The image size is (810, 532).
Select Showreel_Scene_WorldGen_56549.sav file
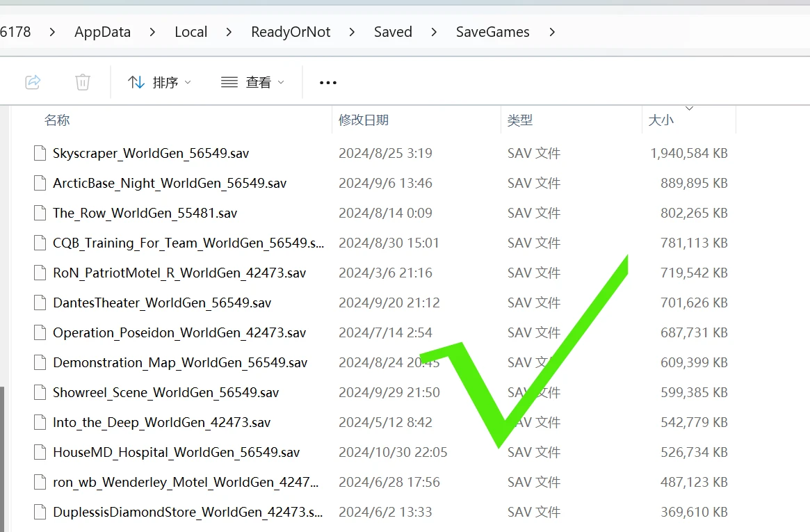[165, 393]
